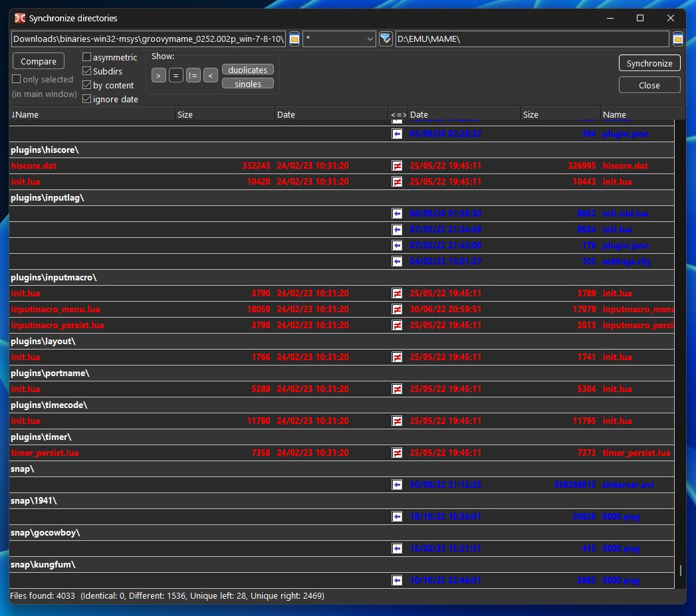The height and width of the screenshot is (616, 696).
Task: Open the file mask dropdown
Action: coord(371,39)
